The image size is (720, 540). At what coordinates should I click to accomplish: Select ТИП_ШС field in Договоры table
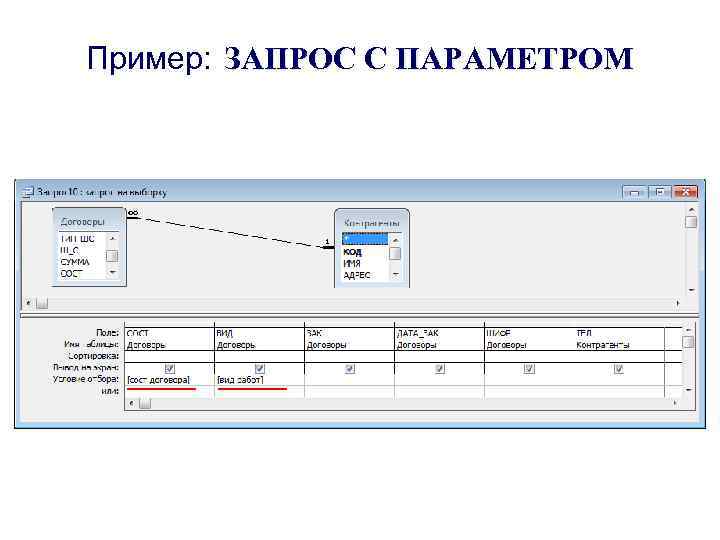pyautogui.click(x=77, y=239)
